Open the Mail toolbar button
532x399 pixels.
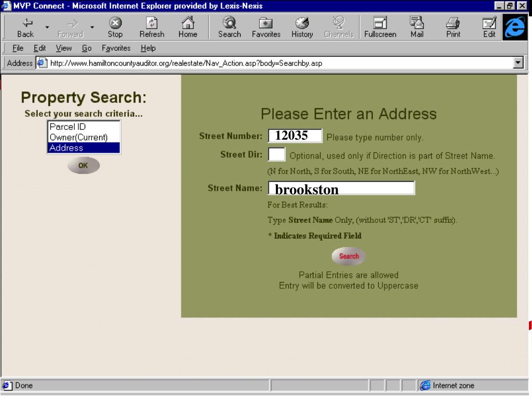[417, 28]
